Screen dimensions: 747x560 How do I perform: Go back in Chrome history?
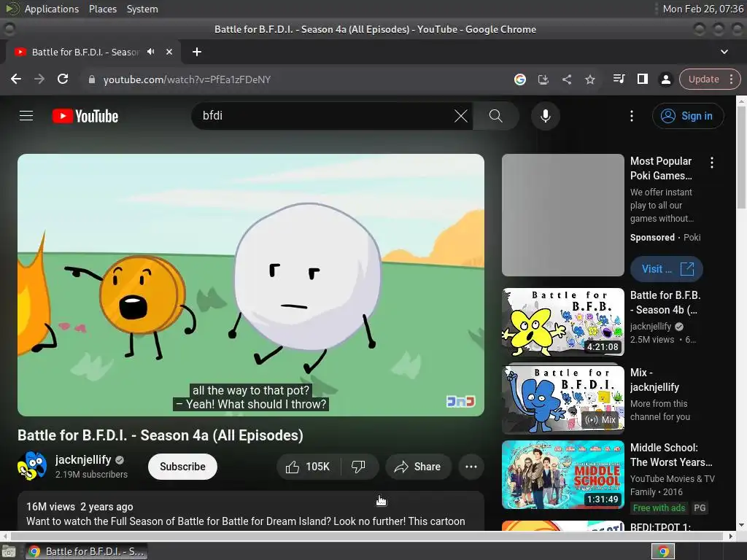[16, 79]
